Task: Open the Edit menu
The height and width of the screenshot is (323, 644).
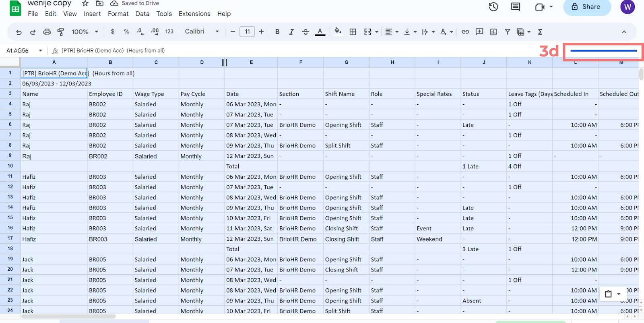Action: click(x=51, y=14)
